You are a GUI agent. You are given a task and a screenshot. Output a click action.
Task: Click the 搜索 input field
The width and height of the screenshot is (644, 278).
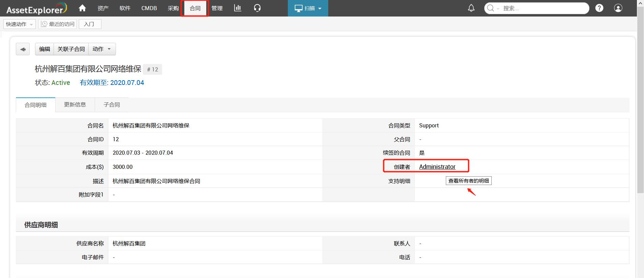click(543, 8)
